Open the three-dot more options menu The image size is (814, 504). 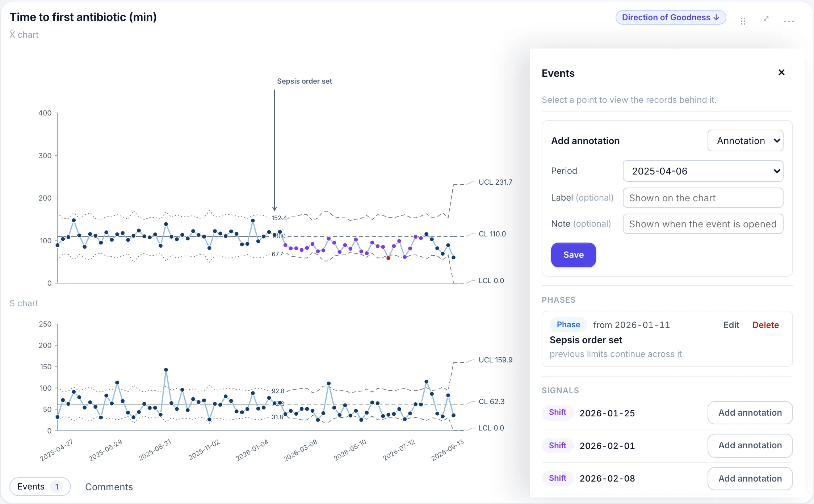(x=789, y=21)
